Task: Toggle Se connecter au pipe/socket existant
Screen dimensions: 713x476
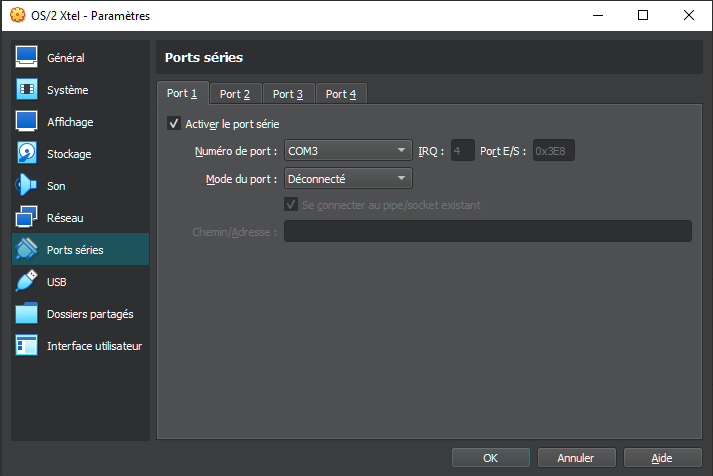Action: pyautogui.click(x=291, y=205)
